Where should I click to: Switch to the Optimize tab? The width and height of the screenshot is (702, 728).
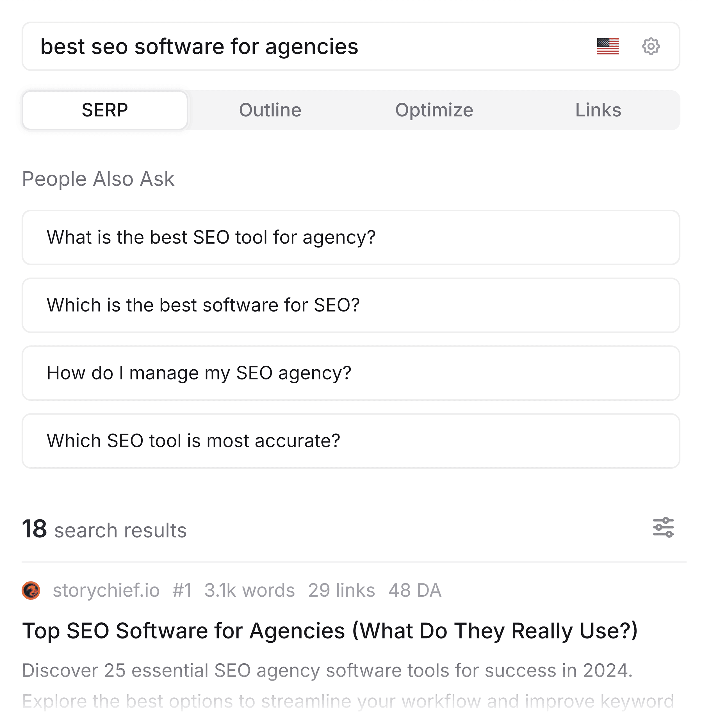click(434, 110)
